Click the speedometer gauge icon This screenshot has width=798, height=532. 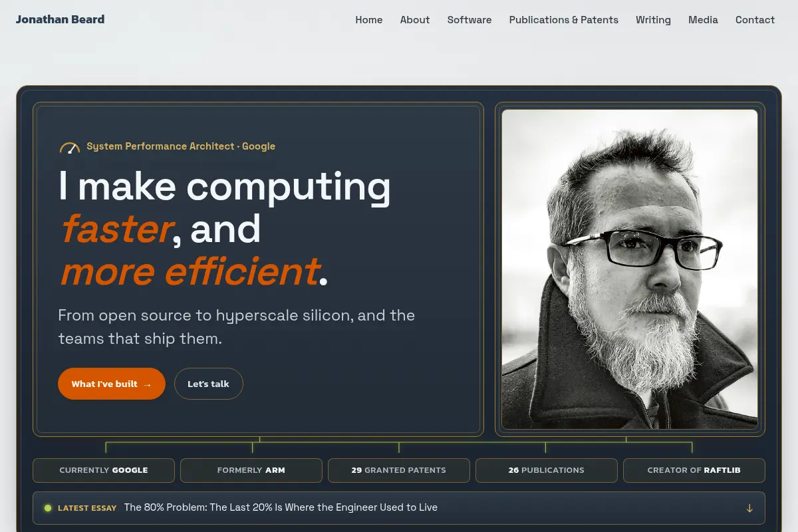70,148
